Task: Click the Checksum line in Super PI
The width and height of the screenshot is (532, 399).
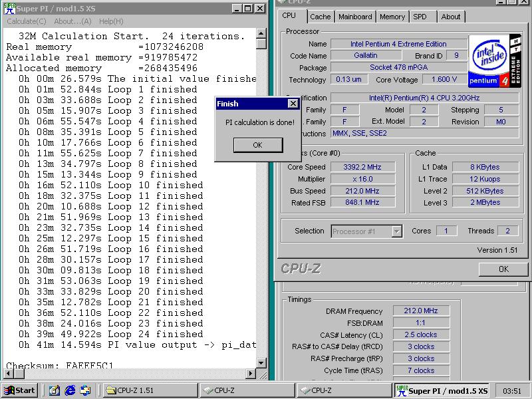Action: pos(60,365)
